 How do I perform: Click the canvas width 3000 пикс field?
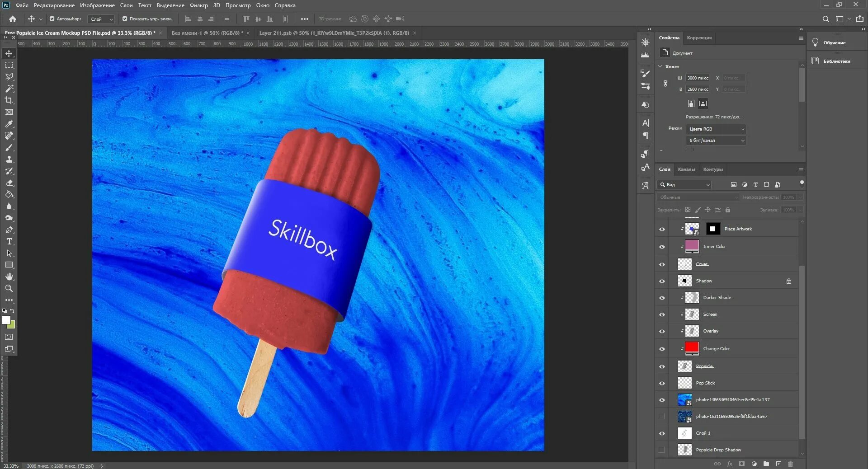(697, 78)
